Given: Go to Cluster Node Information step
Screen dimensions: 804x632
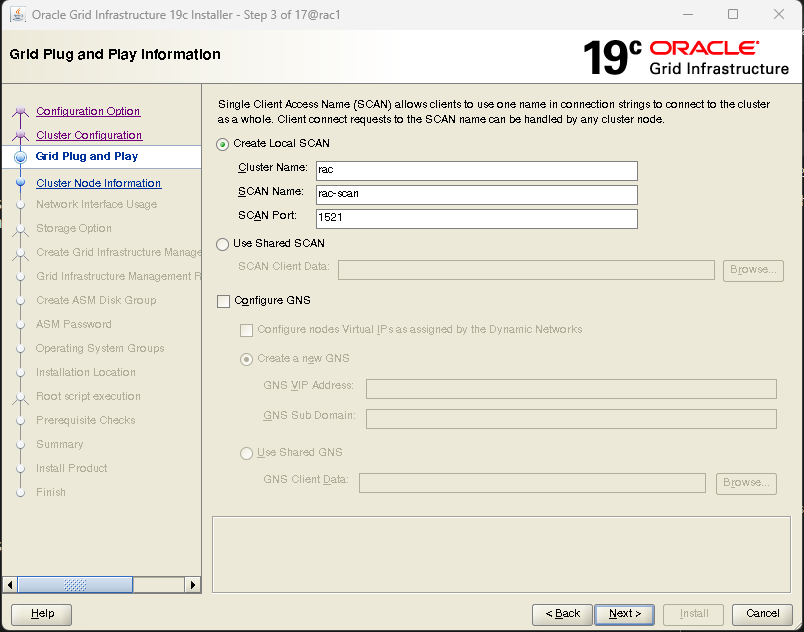Looking at the screenshot, I should [99, 183].
